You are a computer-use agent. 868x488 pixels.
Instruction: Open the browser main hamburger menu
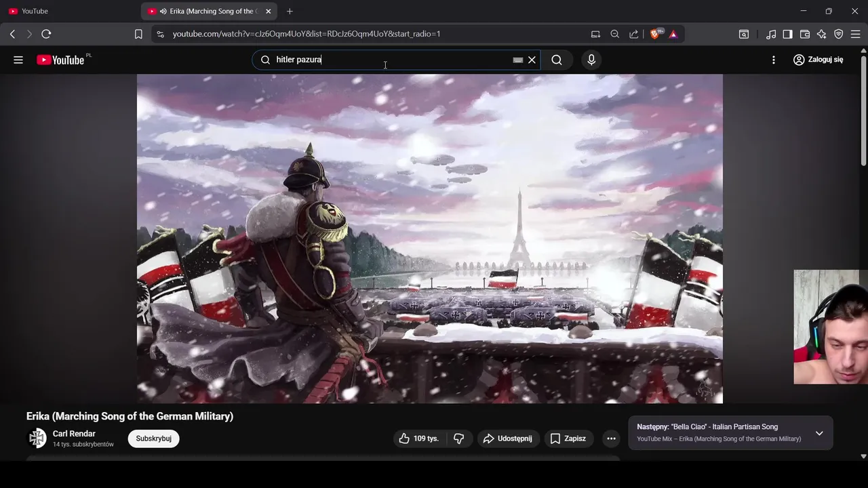click(x=856, y=34)
